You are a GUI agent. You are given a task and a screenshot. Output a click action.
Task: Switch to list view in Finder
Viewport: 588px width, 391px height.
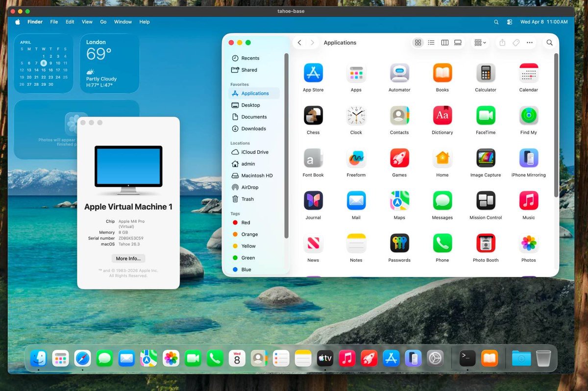click(x=431, y=43)
